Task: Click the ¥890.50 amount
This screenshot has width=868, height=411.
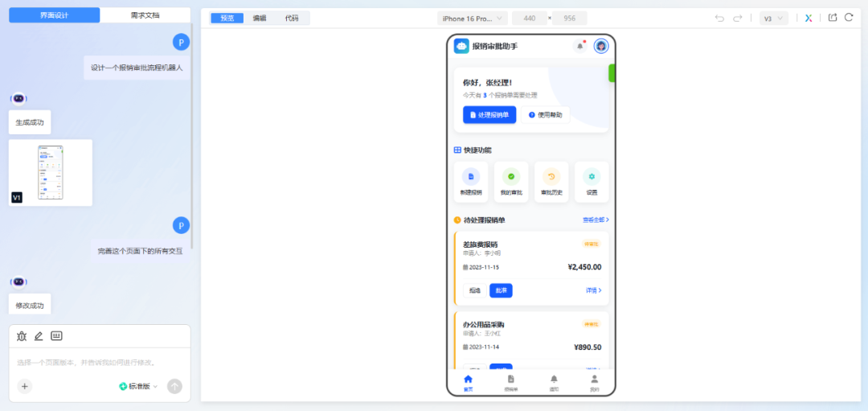Action: (x=588, y=347)
